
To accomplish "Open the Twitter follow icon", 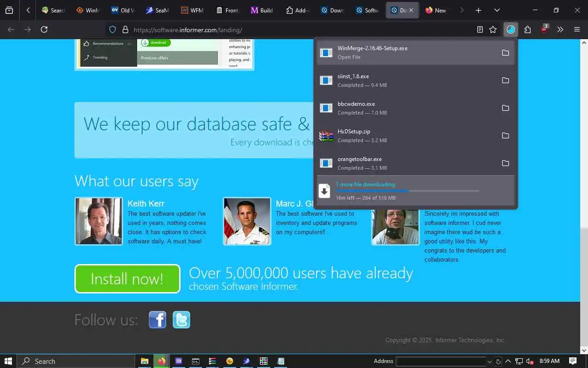I will tap(181, 320).
